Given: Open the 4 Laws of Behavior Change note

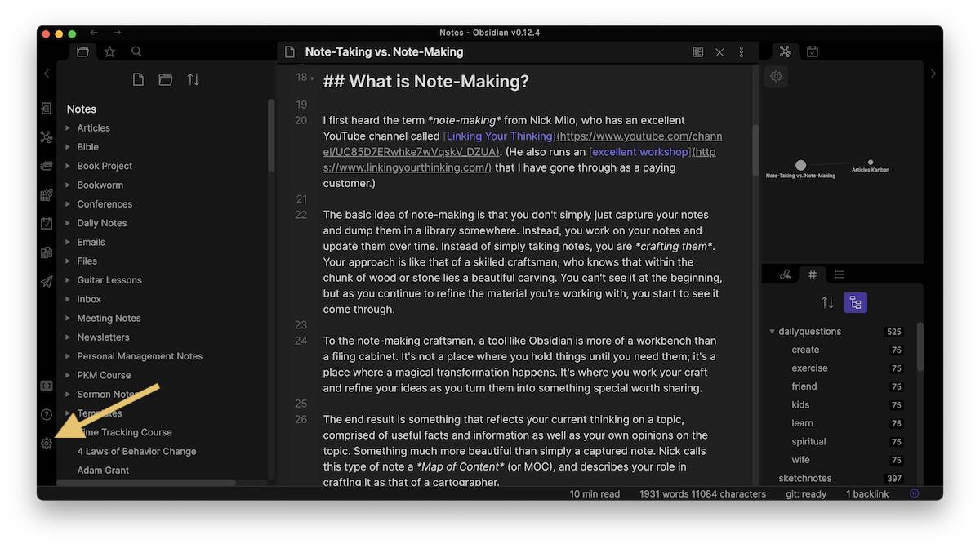Looking at the screenshot, I should click(x=136, y=451).
